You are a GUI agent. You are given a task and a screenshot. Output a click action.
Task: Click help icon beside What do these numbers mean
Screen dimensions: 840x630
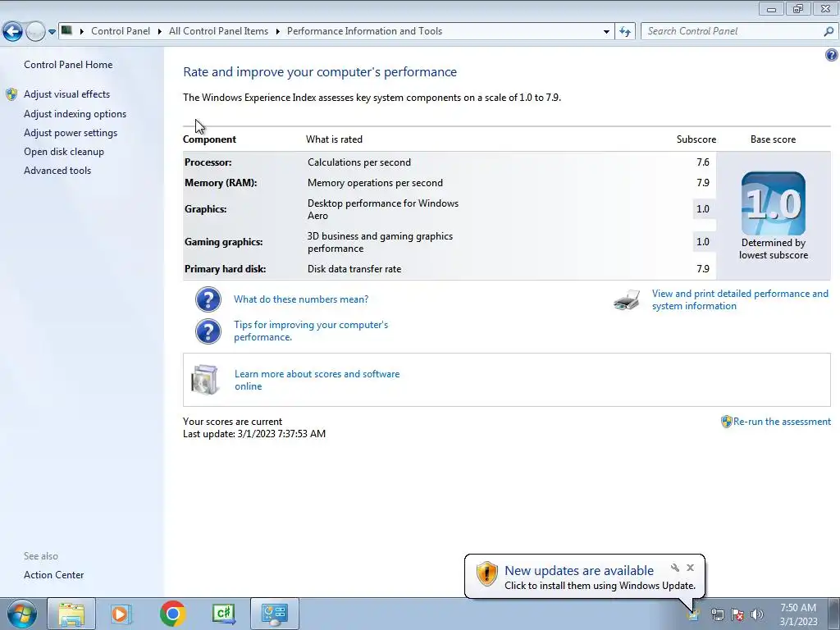click(x=208, y=299)
